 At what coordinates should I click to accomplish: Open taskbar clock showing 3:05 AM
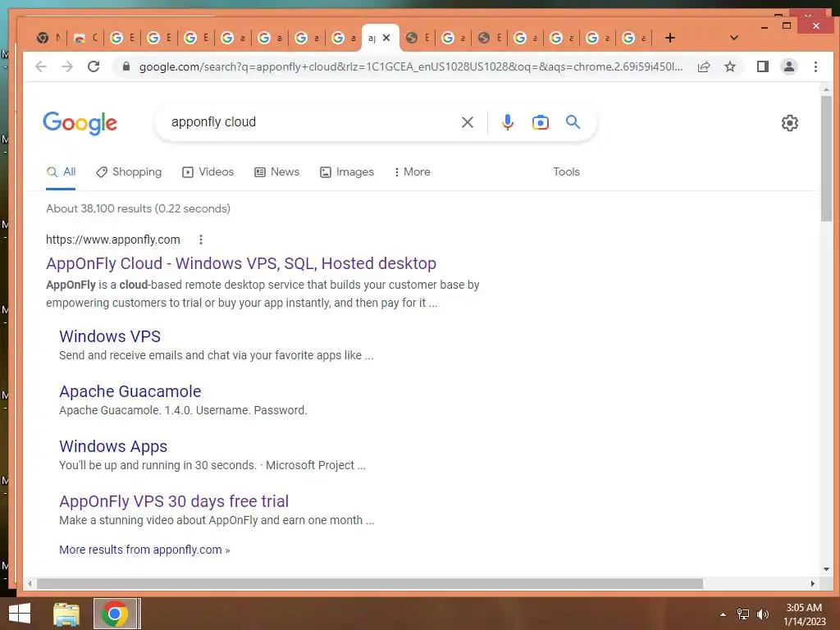pos(804,614)
